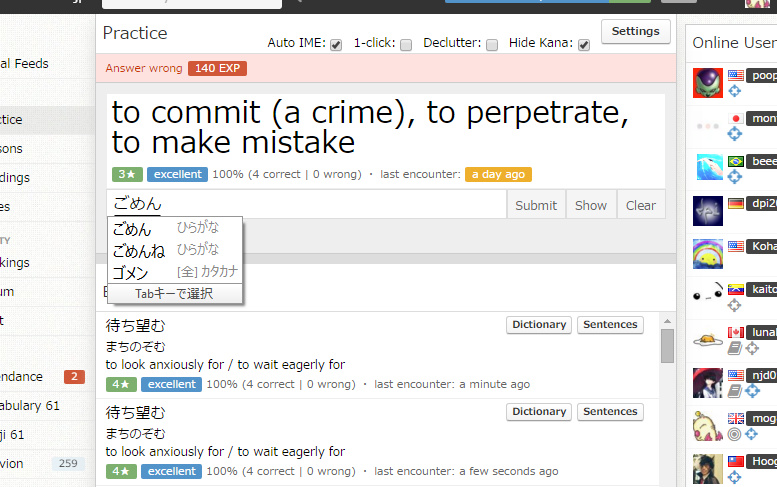Open Dictionary for first 待ち望む entry

tap(538, 325)
